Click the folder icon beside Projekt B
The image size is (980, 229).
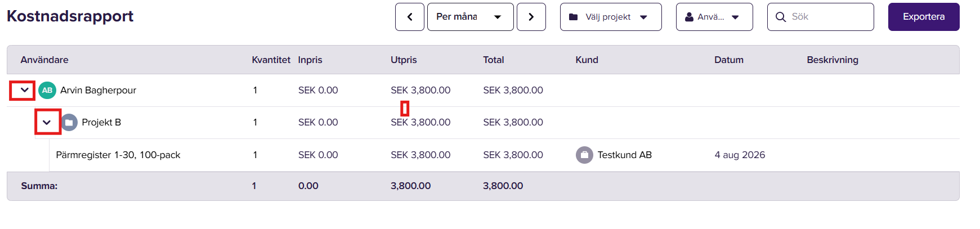pyautogui.click(x=69, y=122)
